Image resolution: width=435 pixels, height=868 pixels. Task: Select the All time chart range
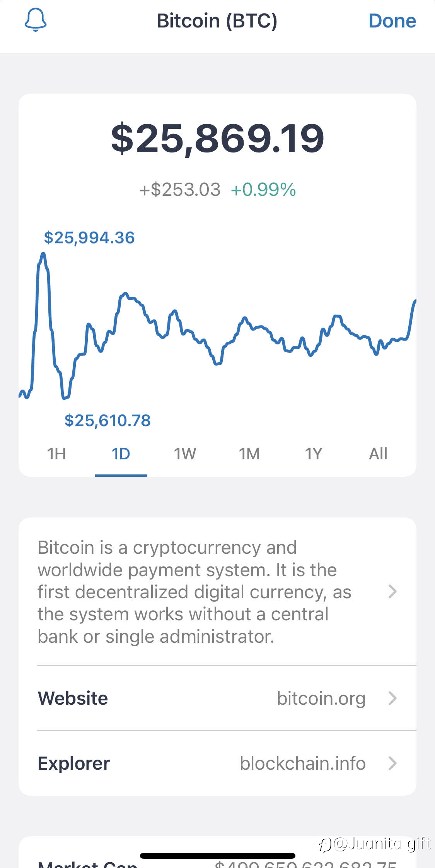pyautogui.click(x=378, y=454)
